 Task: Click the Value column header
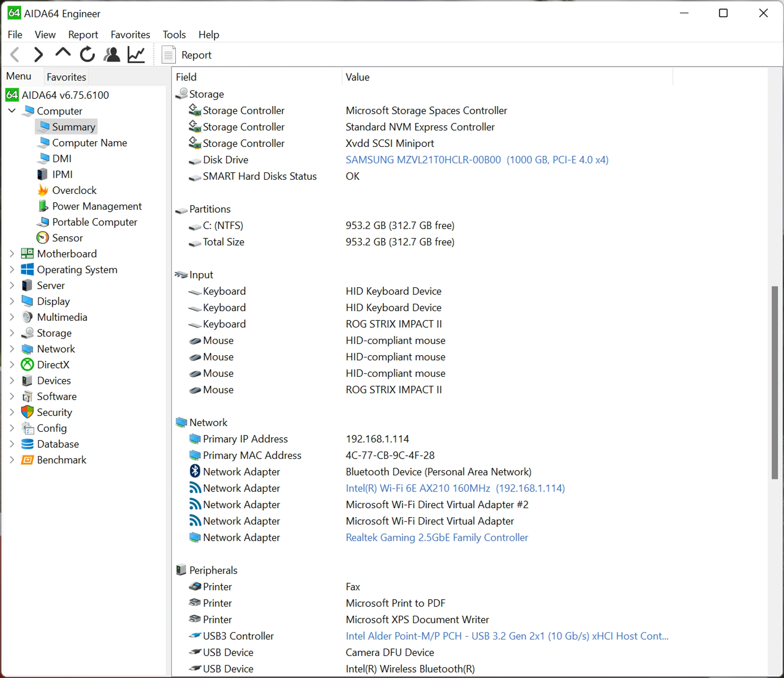(x=507, y=77)
